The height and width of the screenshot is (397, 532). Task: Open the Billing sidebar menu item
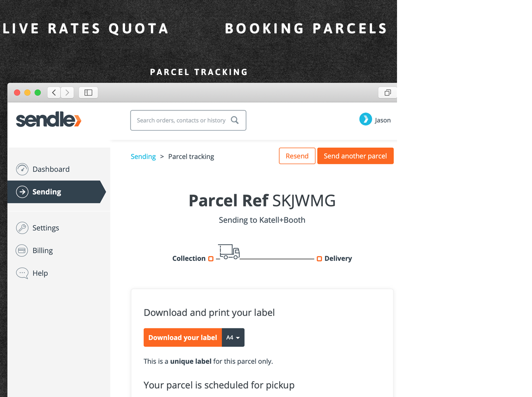tap(42, 251)
